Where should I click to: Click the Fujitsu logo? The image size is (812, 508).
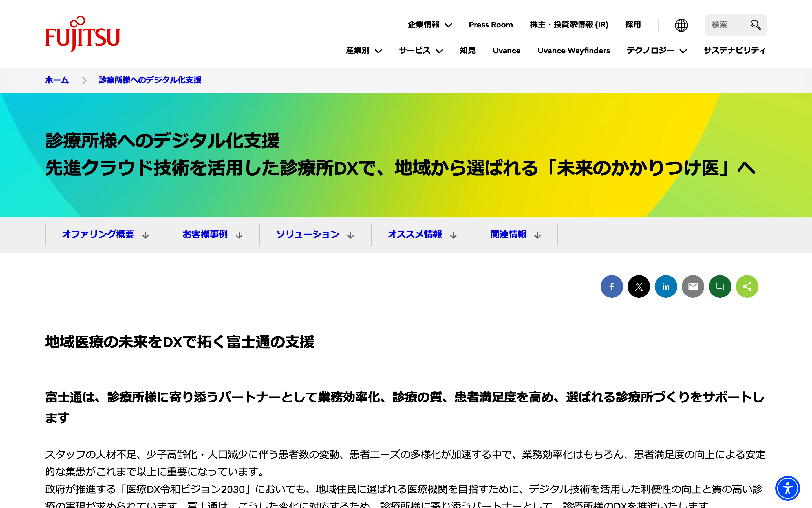tap(83, 34)
